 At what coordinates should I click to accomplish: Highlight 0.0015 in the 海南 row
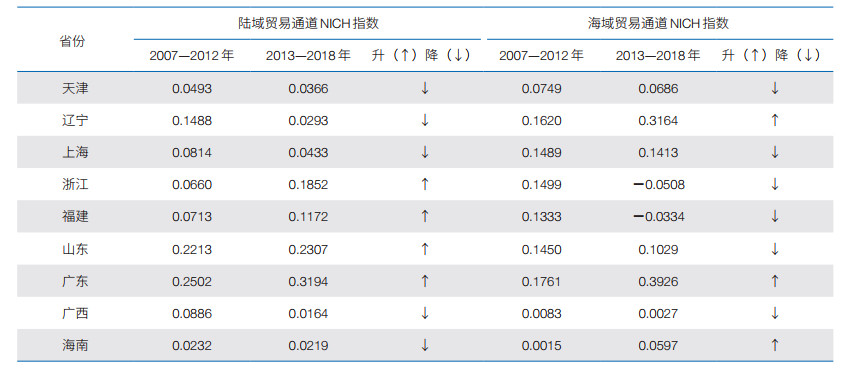[541, 346]
